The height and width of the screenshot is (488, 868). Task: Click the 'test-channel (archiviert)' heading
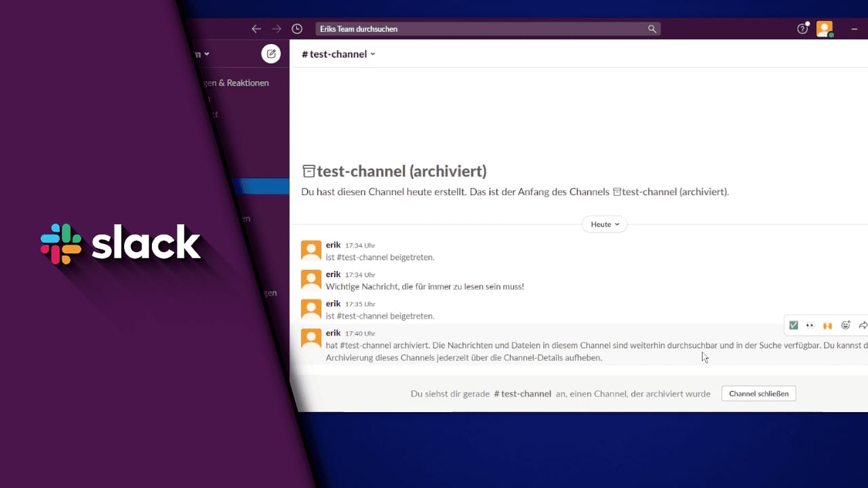point(401,171)
